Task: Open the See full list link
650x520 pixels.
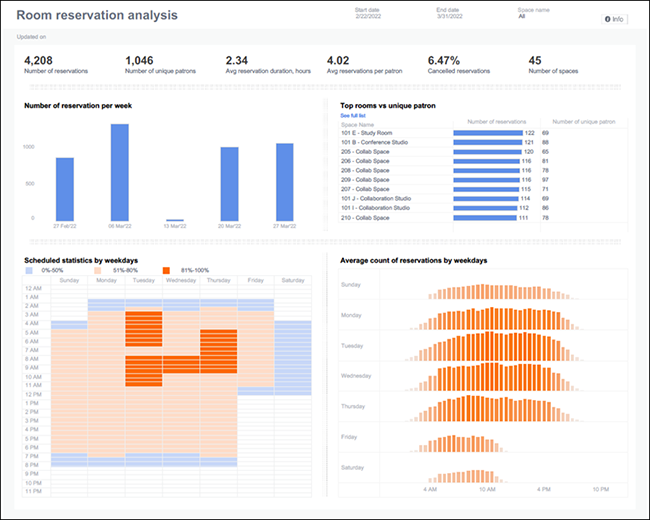Action: click(353, 116)
